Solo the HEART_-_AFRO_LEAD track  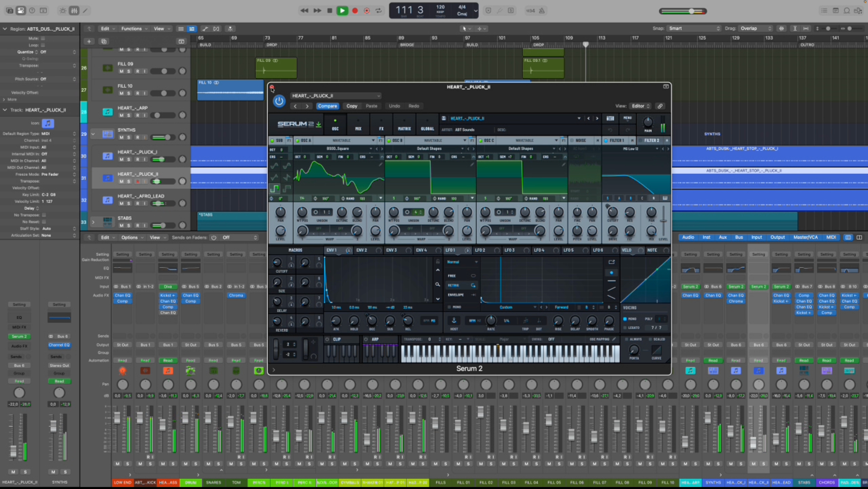click(129, 203)
